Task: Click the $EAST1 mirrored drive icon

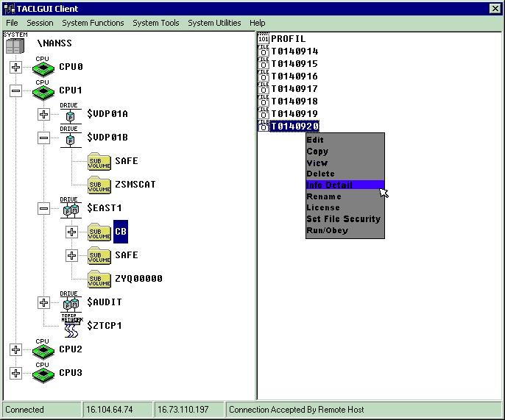Action: (x=71, y=210)
